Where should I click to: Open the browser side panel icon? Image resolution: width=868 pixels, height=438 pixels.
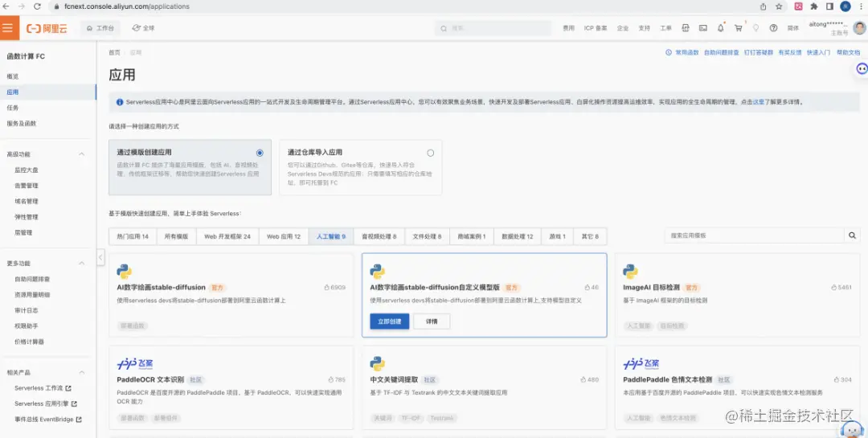[x=829, y=6]
